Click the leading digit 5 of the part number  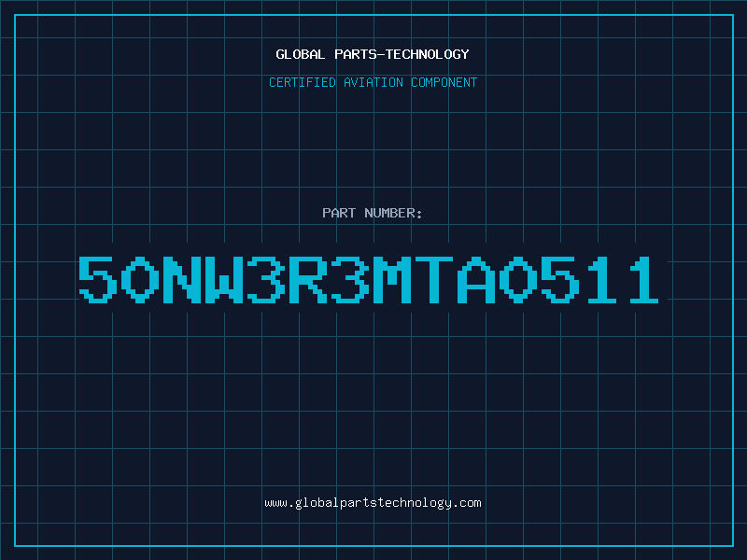tap(97, 279)
